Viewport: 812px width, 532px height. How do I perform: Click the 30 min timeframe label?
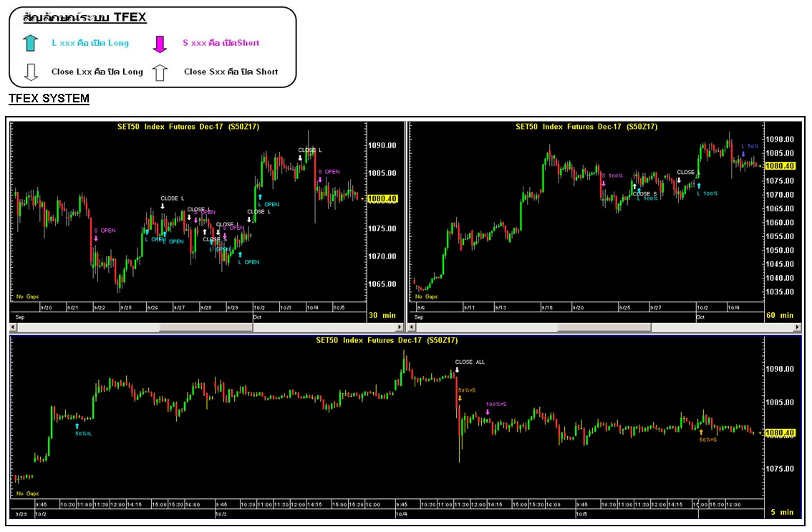click(x=382, y=315)
